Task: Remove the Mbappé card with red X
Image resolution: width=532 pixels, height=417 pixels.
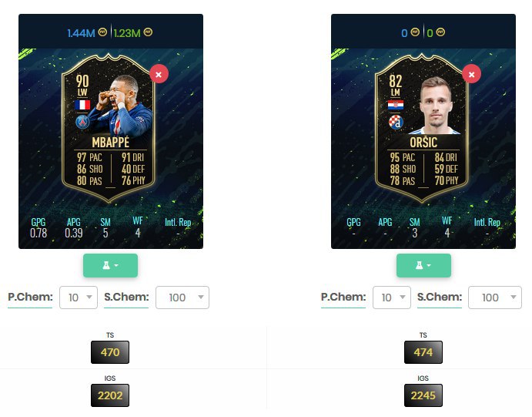Action: pyautogui.click(x=159, y=74)
